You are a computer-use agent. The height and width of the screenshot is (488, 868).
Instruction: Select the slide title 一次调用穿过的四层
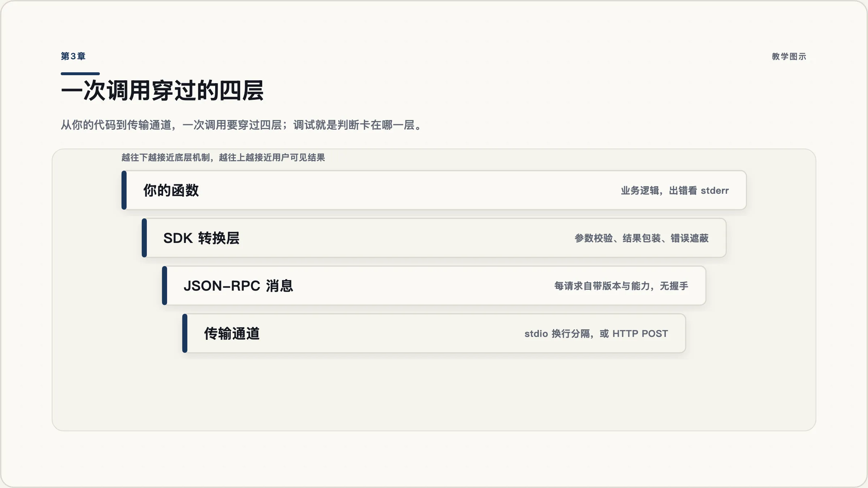(162, 90)
